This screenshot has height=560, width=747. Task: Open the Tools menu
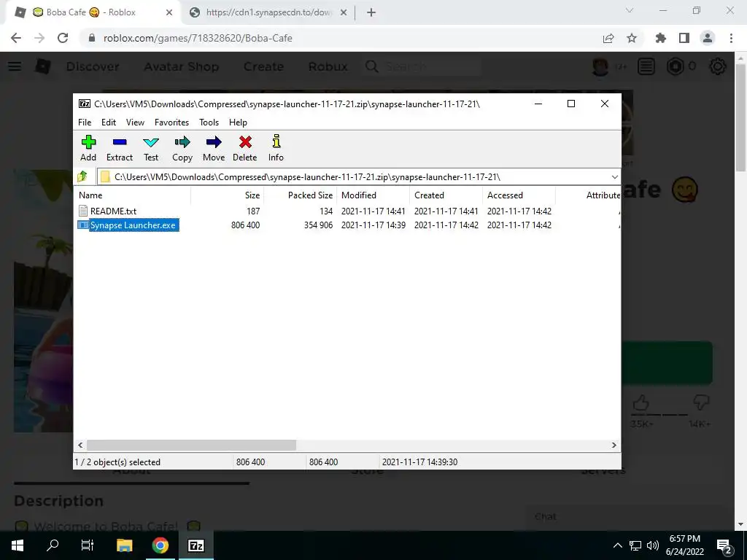pyautogui.click(x=209, y=122)
